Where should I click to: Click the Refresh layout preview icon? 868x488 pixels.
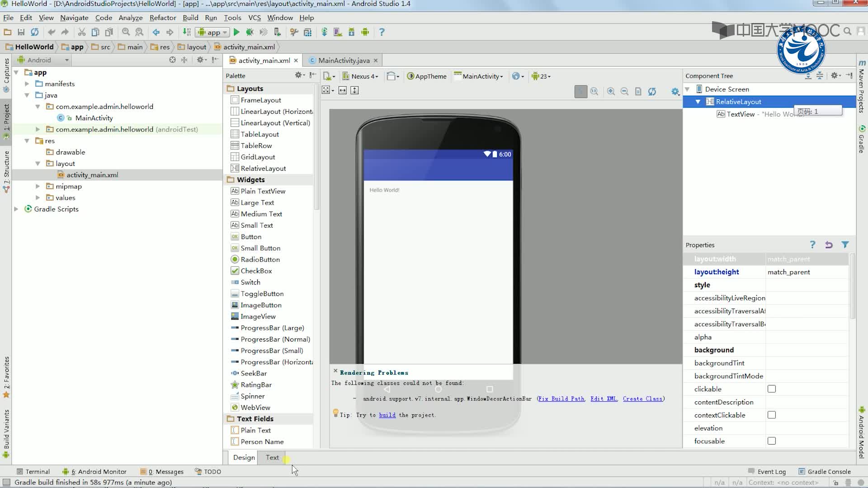point(651,91)
